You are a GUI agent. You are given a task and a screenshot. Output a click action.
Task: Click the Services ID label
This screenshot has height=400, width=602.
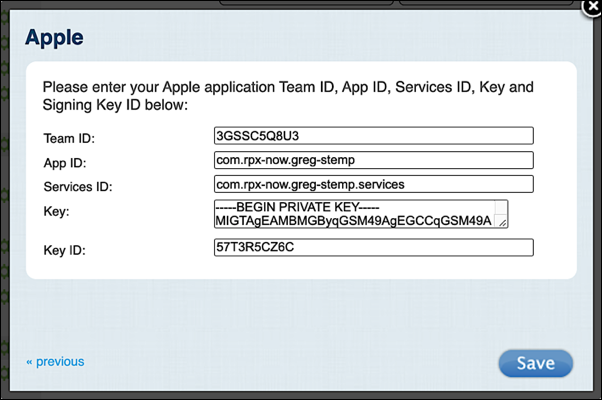[78, 186]
